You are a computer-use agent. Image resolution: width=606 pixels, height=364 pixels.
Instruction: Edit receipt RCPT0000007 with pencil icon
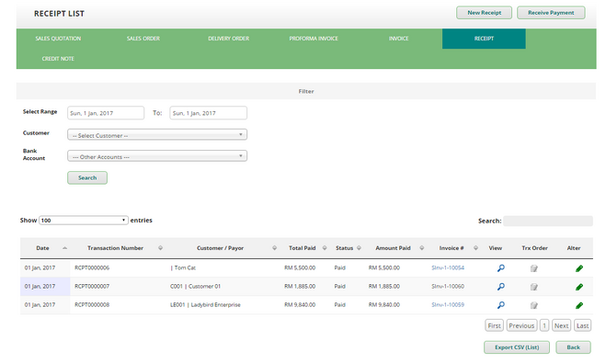(x=579, y=287)
